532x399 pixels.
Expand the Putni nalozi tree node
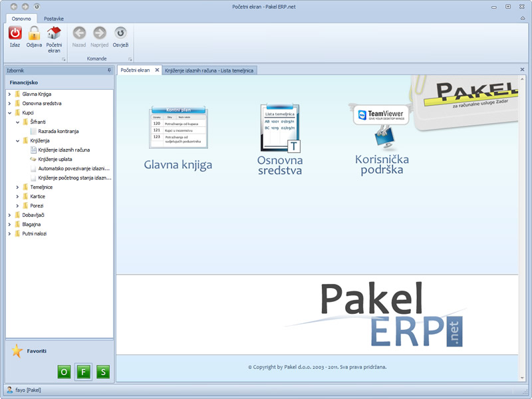coord(9,233)
